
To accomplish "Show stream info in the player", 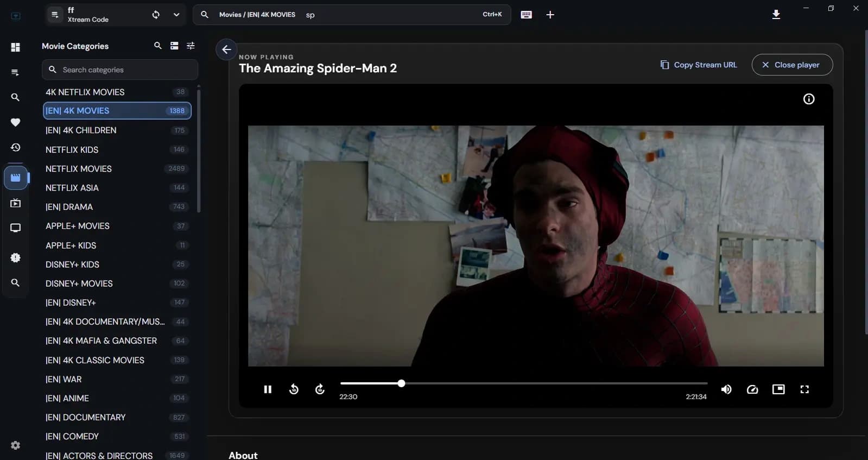I will tap(809, 99).
